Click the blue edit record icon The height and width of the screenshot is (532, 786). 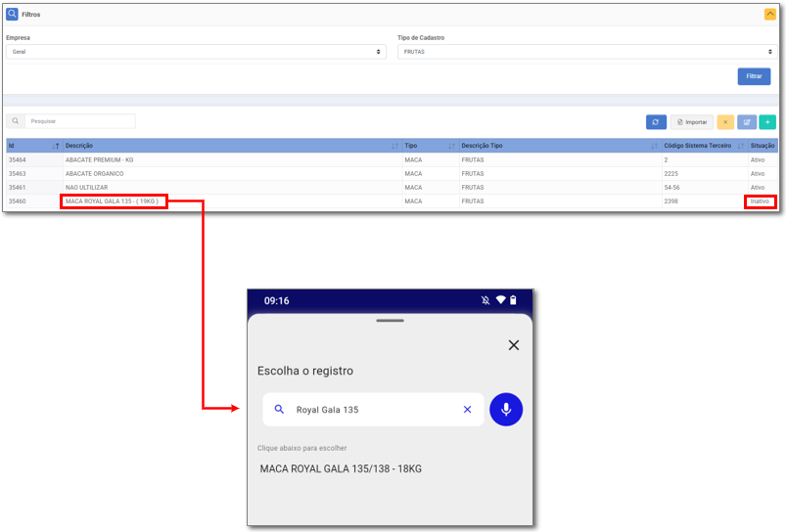747,122
